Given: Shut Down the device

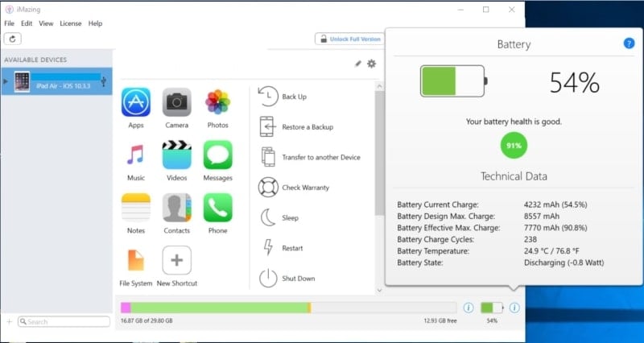Looking at the screenshot, I should tap(287, 279).
